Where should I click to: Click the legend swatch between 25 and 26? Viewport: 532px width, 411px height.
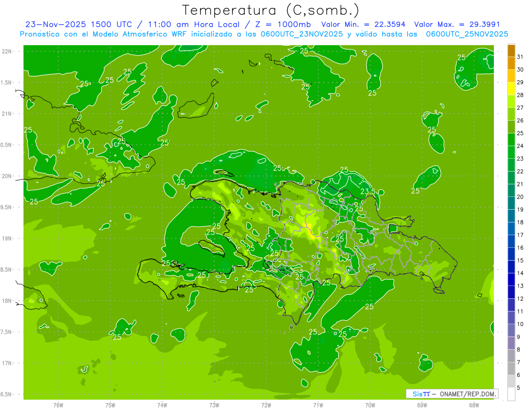[x=511, y=127]
